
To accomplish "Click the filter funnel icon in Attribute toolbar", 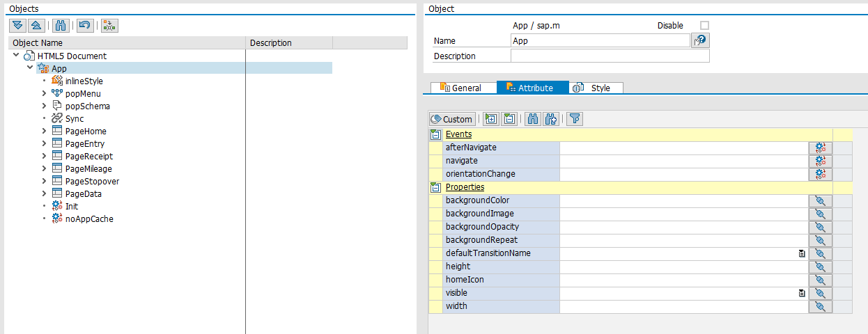I will click(x=574, y=119).
